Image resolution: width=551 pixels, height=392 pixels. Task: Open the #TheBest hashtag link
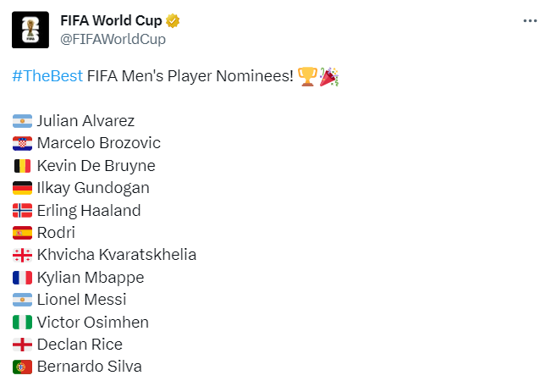click(x=47, y=76)
